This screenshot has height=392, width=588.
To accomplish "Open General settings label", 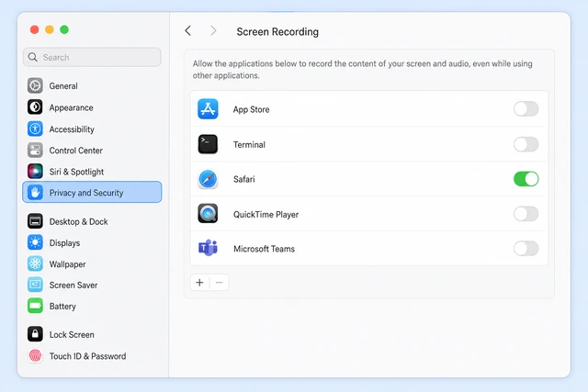I will pos(63,86).
